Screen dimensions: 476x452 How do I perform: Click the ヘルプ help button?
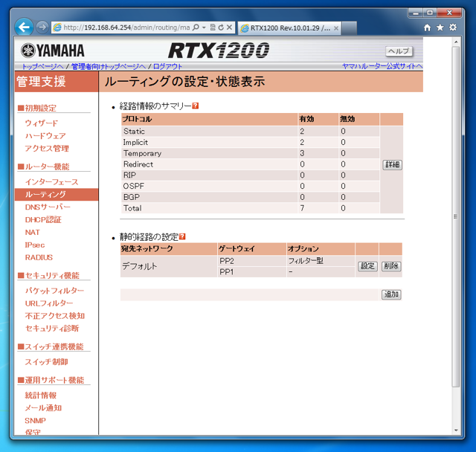(399, 51)
